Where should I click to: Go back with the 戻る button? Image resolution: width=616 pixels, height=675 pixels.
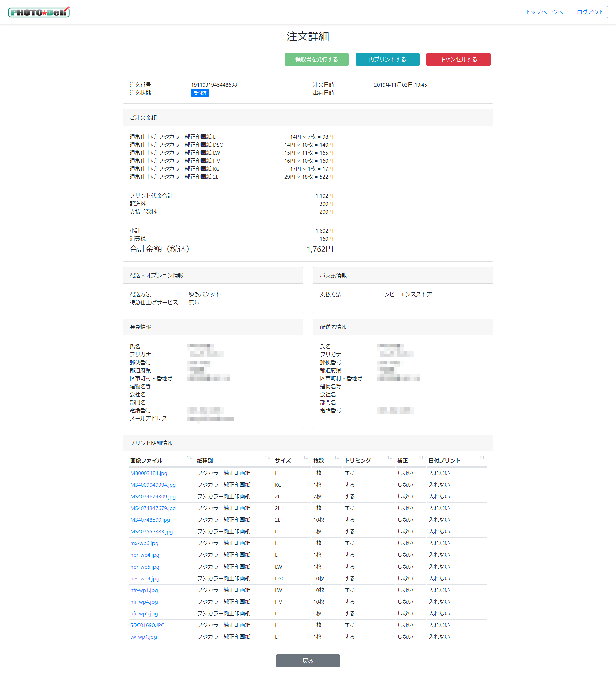(x=307, y=661)
